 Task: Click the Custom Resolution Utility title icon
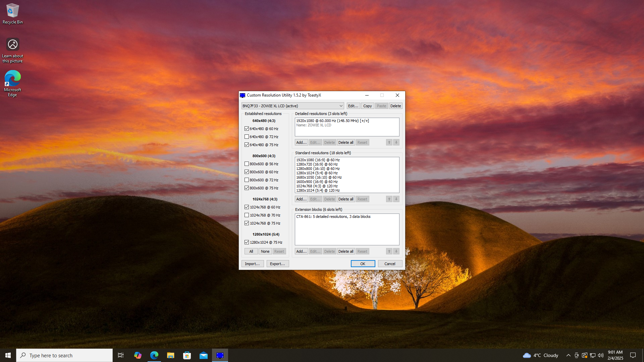243,95
